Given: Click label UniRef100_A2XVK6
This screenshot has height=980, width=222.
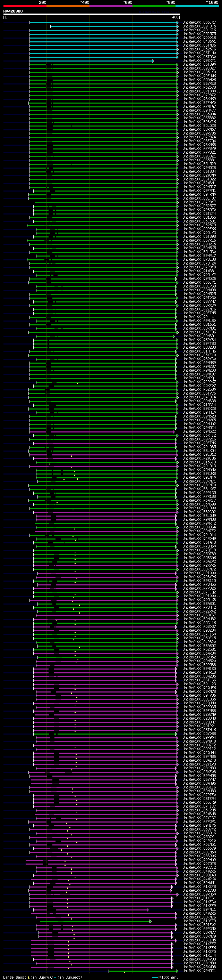Looking at the screenshot, I should [x=199, y=565].
